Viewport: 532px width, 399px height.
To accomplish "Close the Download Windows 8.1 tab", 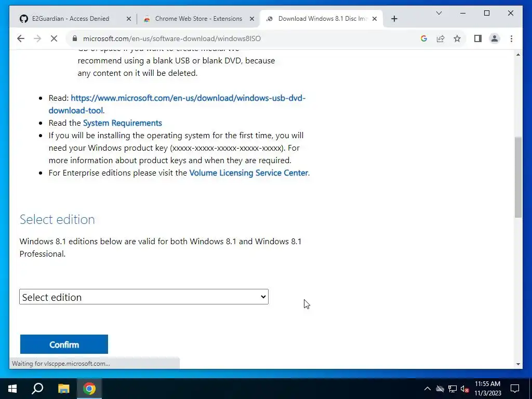I will coord(375,19).
